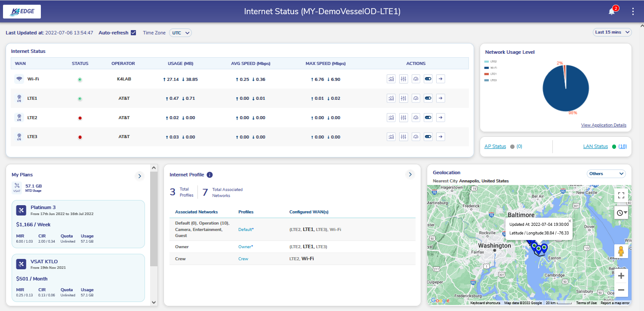The height and width of the screenshot is (311, 644).
Task: Click the View Application Details link
Action: [603, 125]
